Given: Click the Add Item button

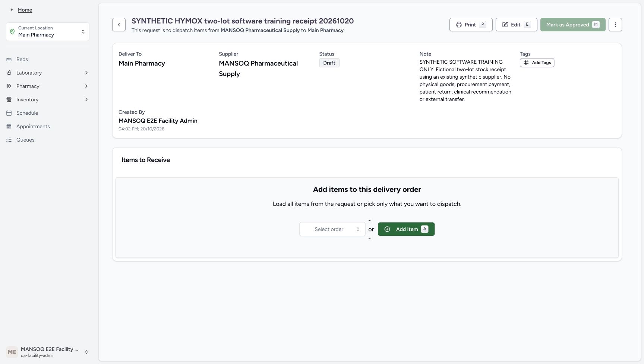Looking at the screenshot, I should (x=406, y=229).
